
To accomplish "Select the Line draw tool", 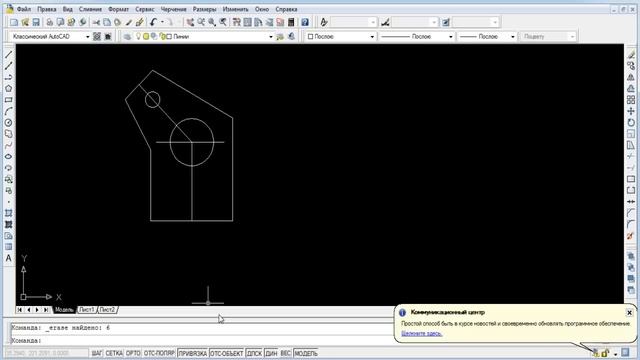I will (8, 54).
